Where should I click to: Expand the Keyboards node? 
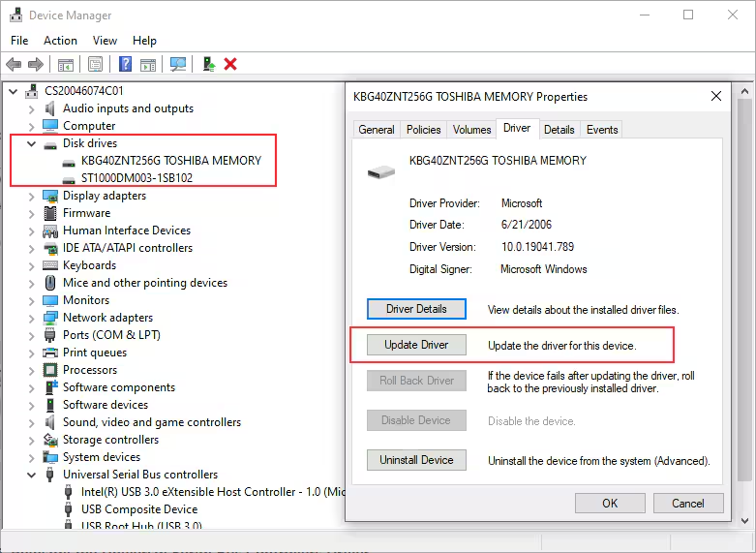click(x=31, y=265)
